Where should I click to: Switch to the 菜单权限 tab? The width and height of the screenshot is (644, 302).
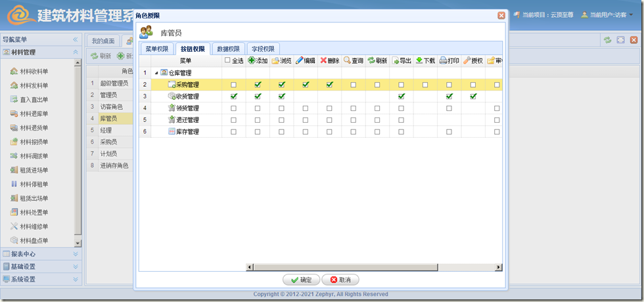[156, 49]
